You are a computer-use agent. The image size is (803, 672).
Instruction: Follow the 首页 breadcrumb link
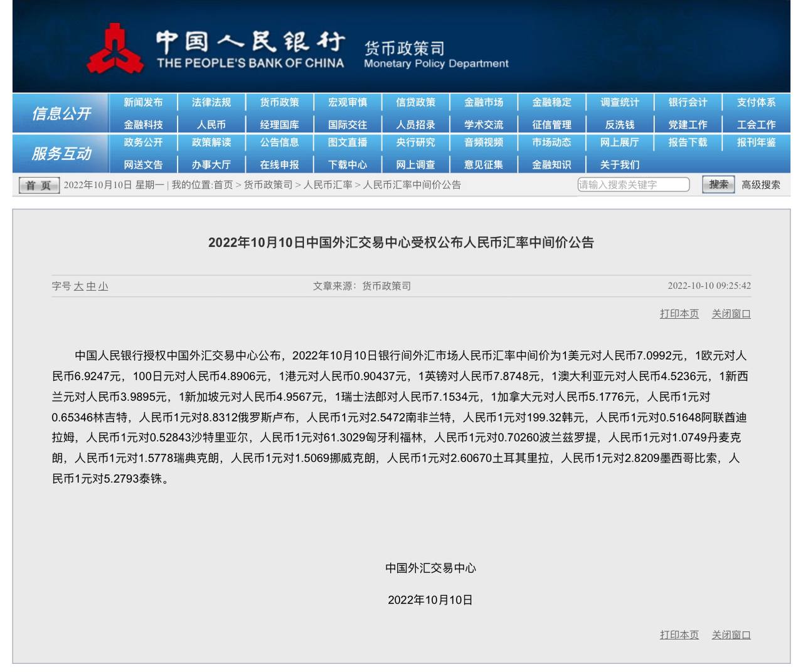223,185
